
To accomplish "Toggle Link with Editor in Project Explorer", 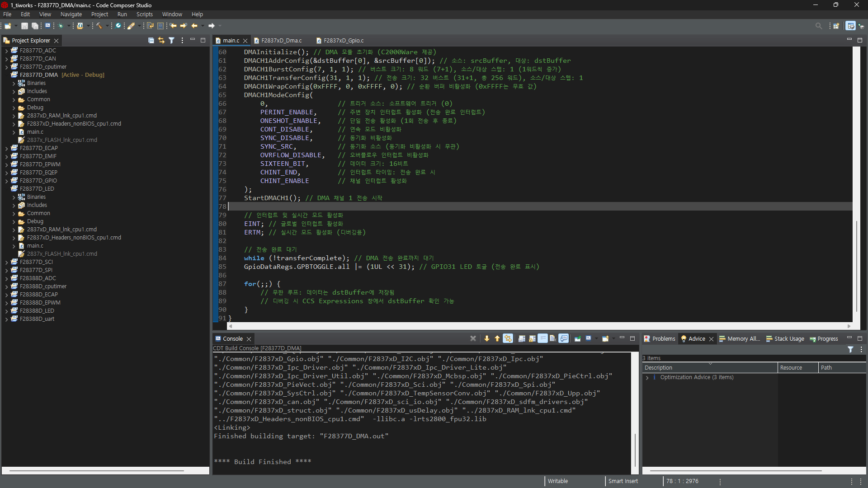I will coord(161,40).
